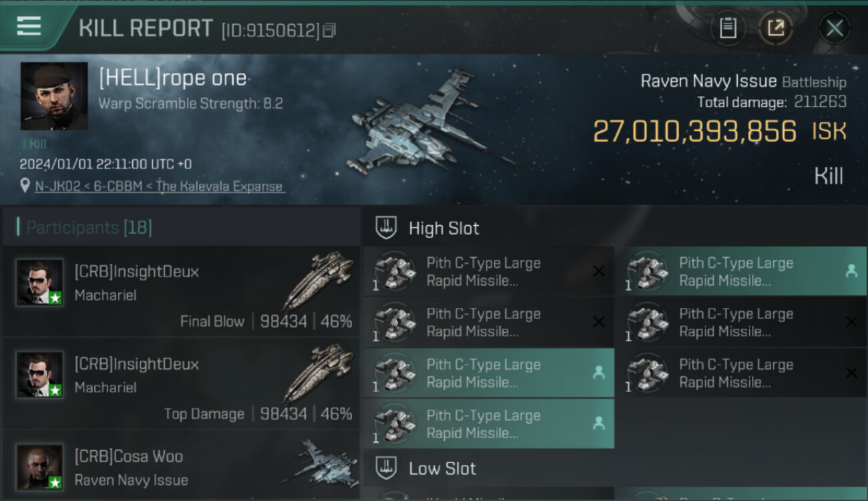Screen dimensions: 868x501
Task: Close the kill report window
Action: point(834,28)
